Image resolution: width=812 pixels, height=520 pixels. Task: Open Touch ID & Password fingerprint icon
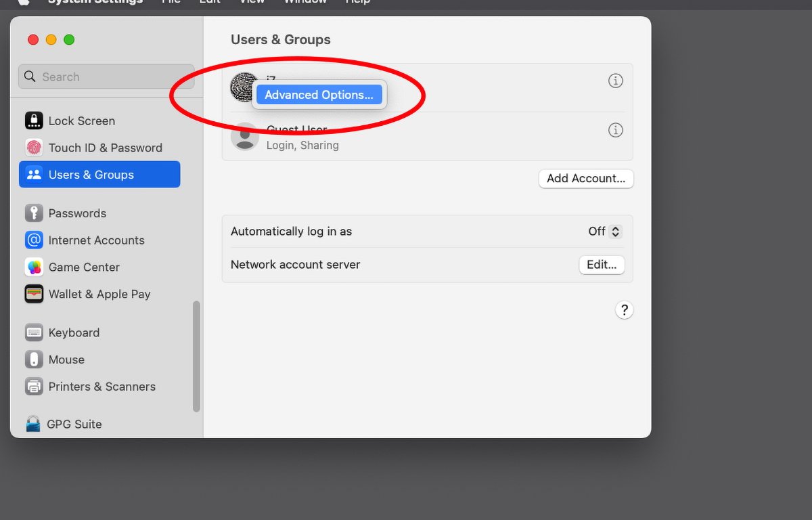34,148
